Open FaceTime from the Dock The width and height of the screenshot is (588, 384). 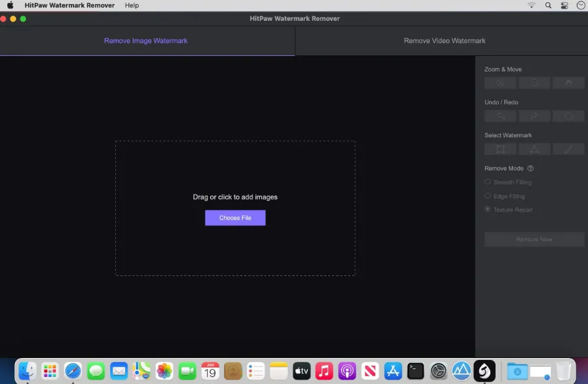pyautogui.click(x=187, y=371)
